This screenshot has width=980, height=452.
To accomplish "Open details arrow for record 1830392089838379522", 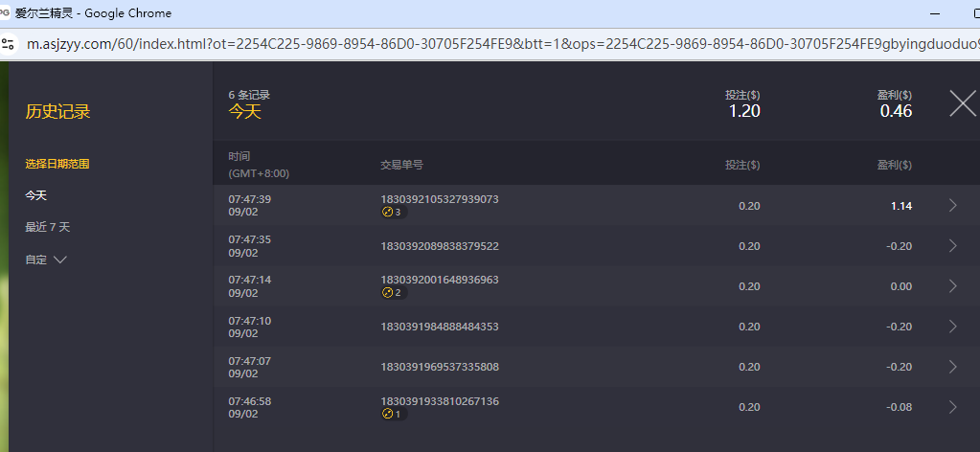I will (x=952, y=246).
